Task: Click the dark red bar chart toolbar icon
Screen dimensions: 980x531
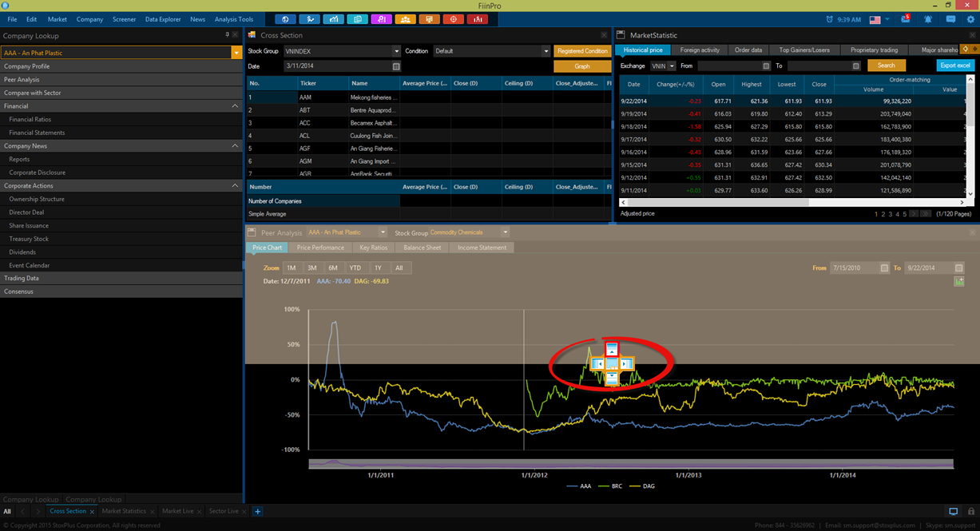Action: 478,18
